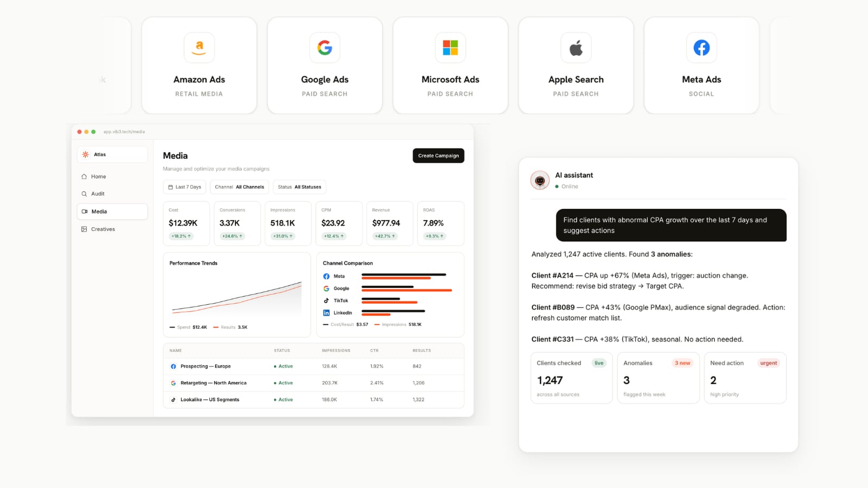The width and height of the screenshot is (868, 488).
Task: Click the Create Campaign button
Action: point(438,156)
